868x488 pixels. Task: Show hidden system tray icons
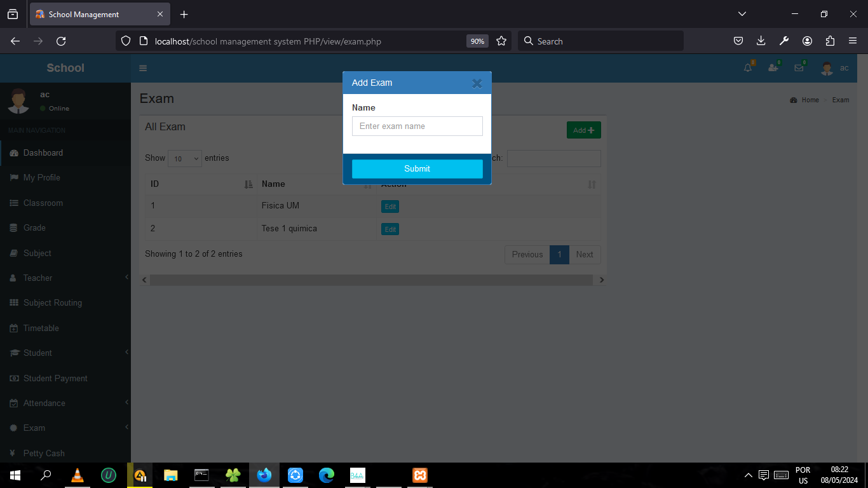click(749, 475)
